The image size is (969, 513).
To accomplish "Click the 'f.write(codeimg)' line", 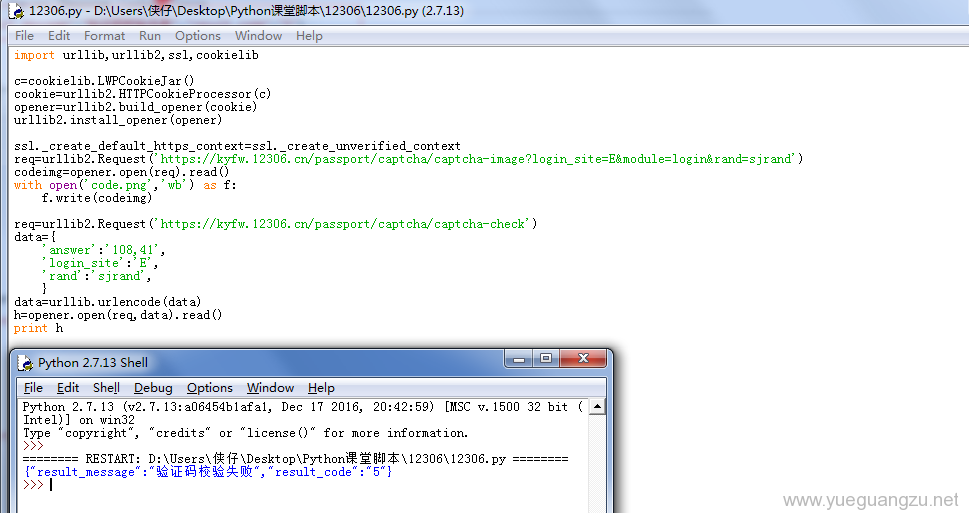I will [96, 198].
